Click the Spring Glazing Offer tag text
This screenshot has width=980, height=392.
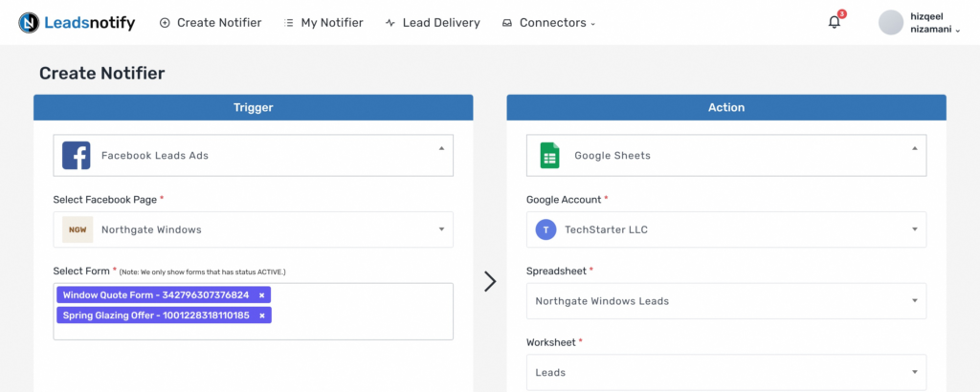click(x=156, y=316)
